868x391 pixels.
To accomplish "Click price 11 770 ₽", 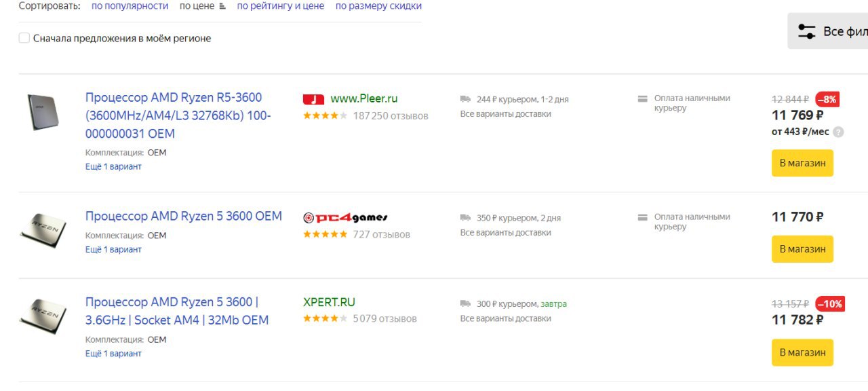I will (x=797, y=217).
